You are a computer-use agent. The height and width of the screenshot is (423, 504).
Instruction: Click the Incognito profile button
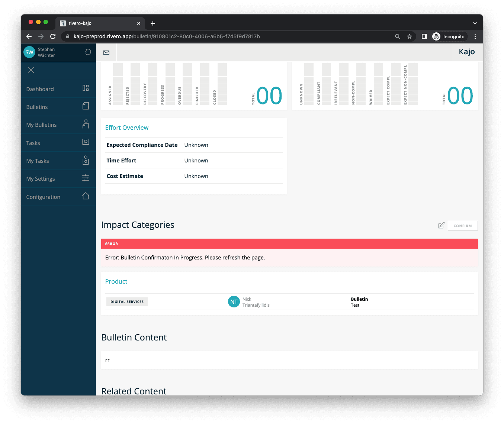[x=449, y=36]
